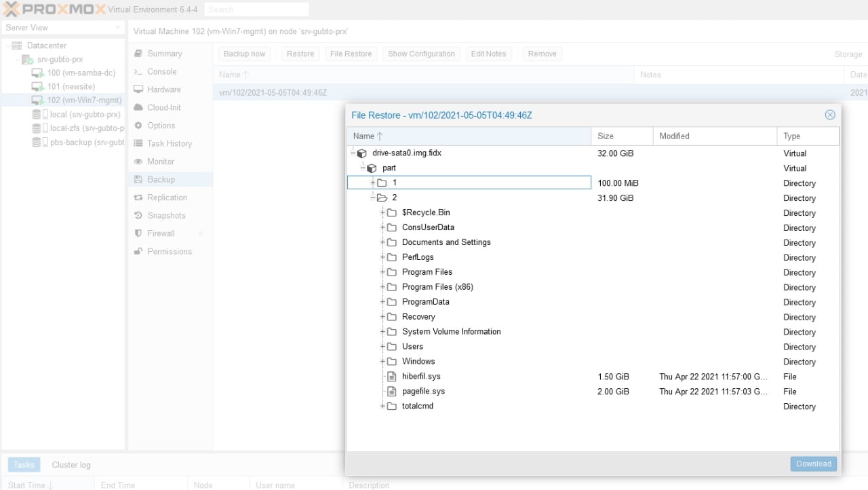Click the Backup now button
The width and height of the screenshot is (868, 490).
(245, 54)
